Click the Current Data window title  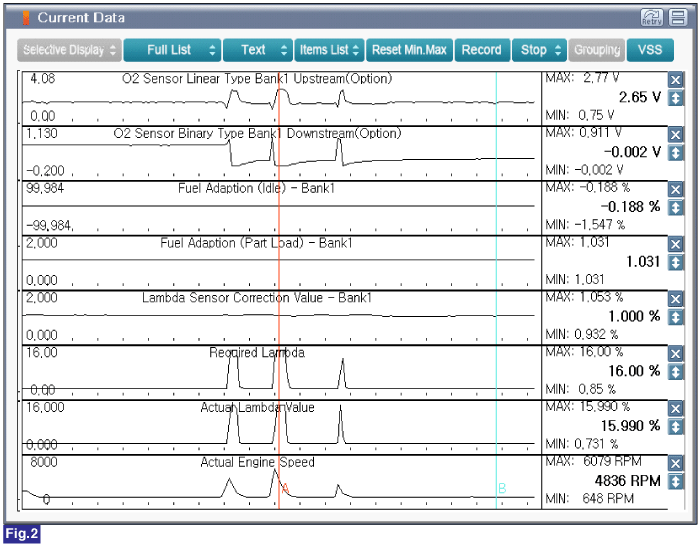tap(81, 18)
